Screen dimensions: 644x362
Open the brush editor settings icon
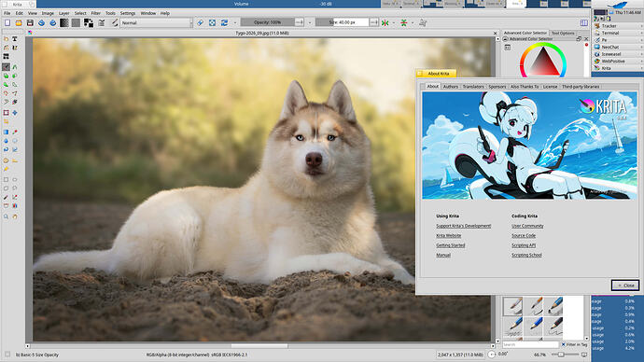coord(102,22)
